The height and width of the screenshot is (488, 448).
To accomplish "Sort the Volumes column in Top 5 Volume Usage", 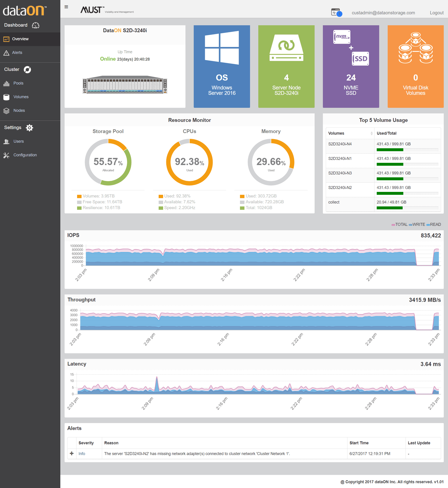I will 372,133.
